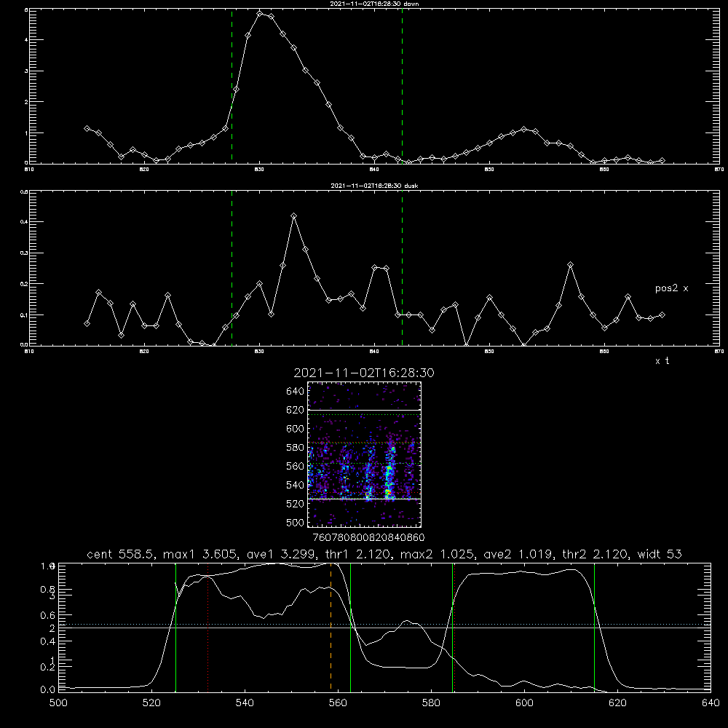
Task: Click the last rightmost data marker on dawn curve
Action: [662, 161]
